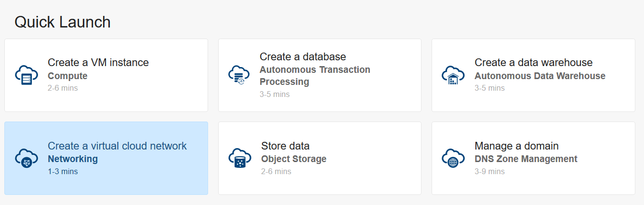Click the '3-9 mins' estimate on domain card
Screen dimensions: 644x205
click(489, 171)
